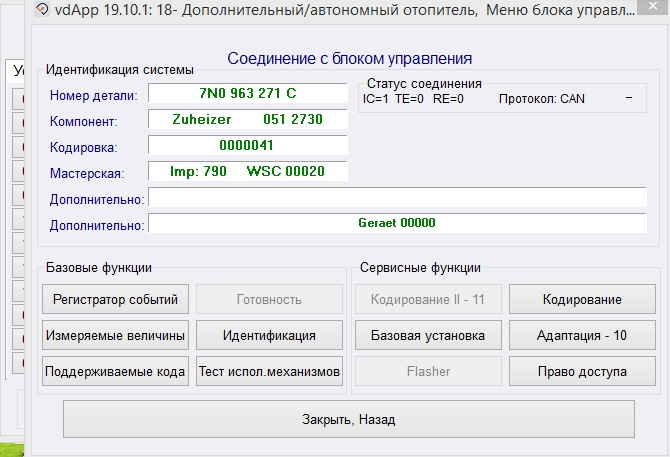Click Соединение с блоком управления heading
670x457 pixels.
tap(350, 59)
